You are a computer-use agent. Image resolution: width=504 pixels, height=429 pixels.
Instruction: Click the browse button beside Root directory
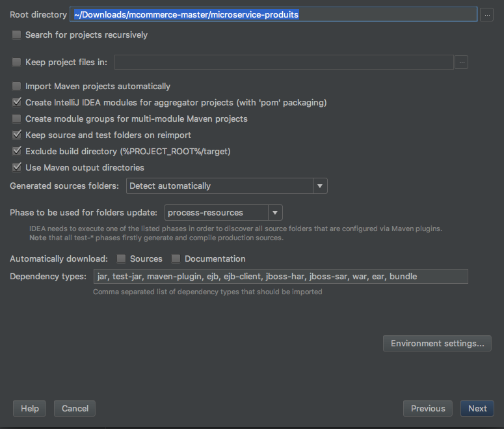click(x=486, y=15)
